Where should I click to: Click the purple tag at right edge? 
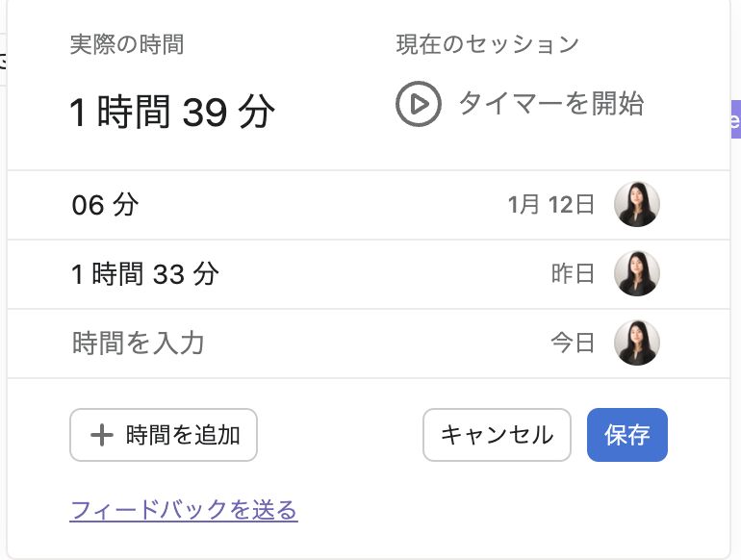pos(736,119)
